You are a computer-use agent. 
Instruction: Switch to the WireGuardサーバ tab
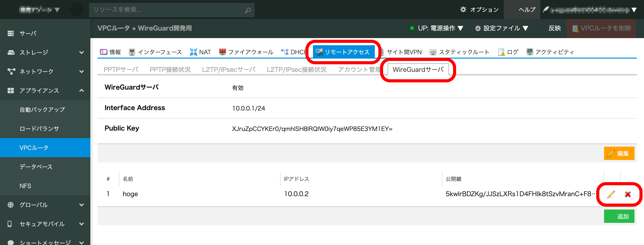tap(419, 70)
